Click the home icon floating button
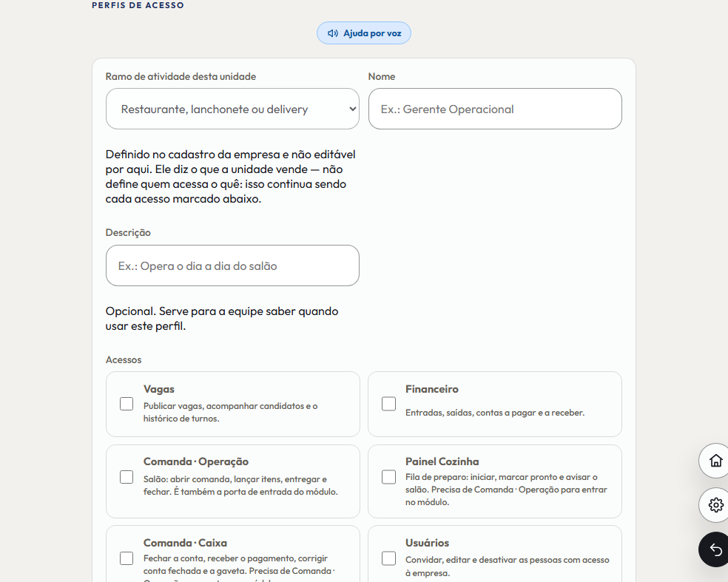The width and height of the screenshot is (728, 582). tap(715, 461)
